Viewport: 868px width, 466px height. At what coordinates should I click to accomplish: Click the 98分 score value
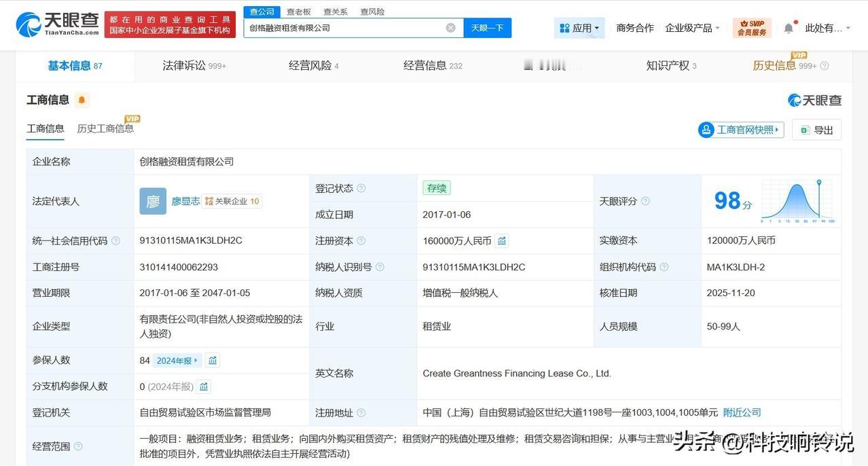[x=733, y=201]
